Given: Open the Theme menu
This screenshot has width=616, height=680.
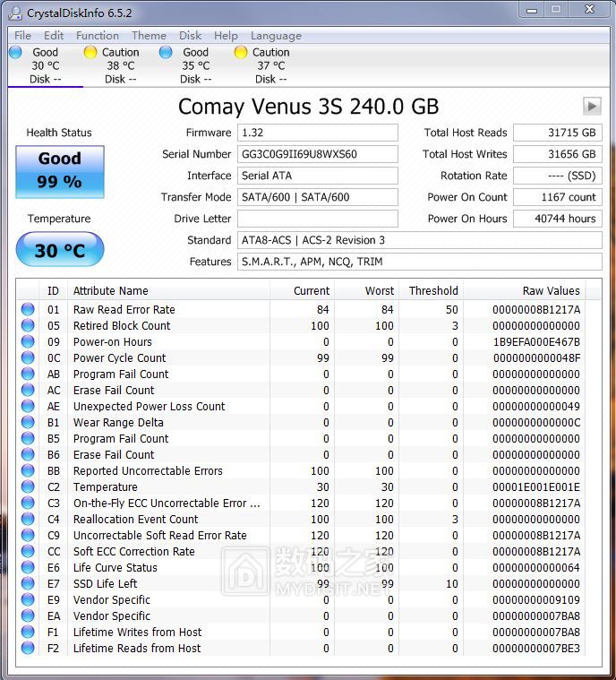Looking at the screenshot, I should pos(149,36).
